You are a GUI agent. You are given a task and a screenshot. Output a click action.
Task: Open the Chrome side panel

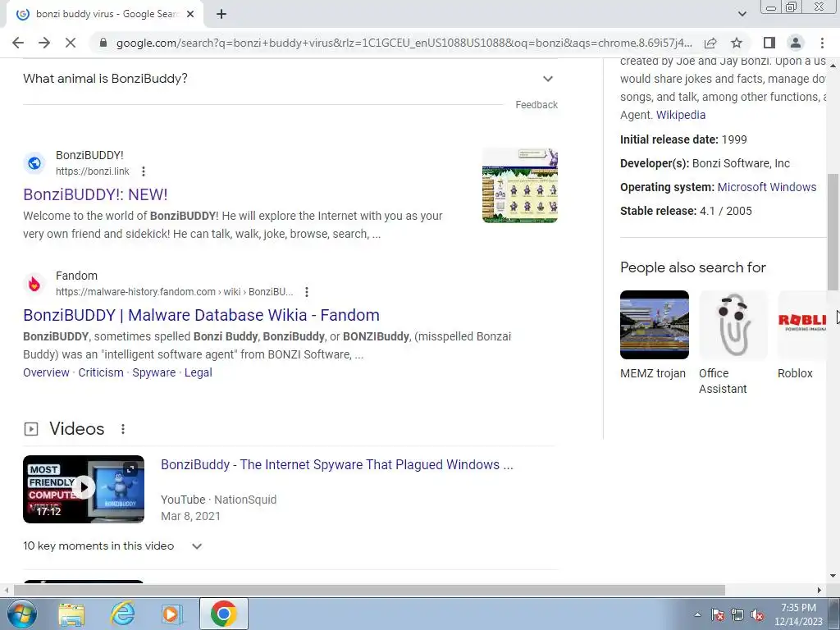tap(769, 43)
